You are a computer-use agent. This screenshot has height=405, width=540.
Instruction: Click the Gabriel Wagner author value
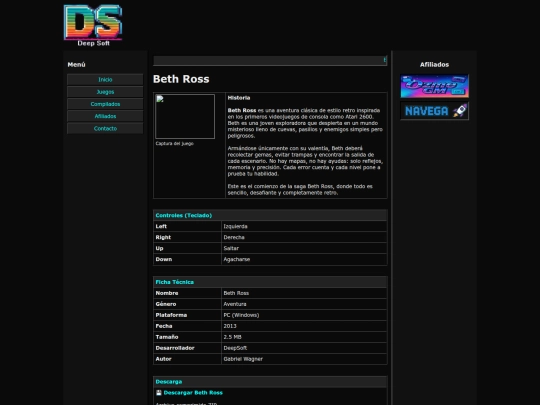[243, 359]
